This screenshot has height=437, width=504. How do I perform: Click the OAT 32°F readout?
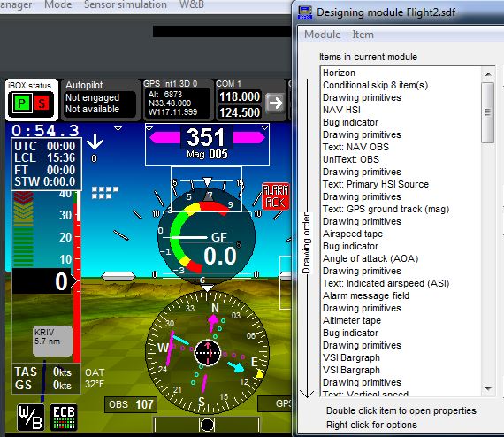point(95,378)
